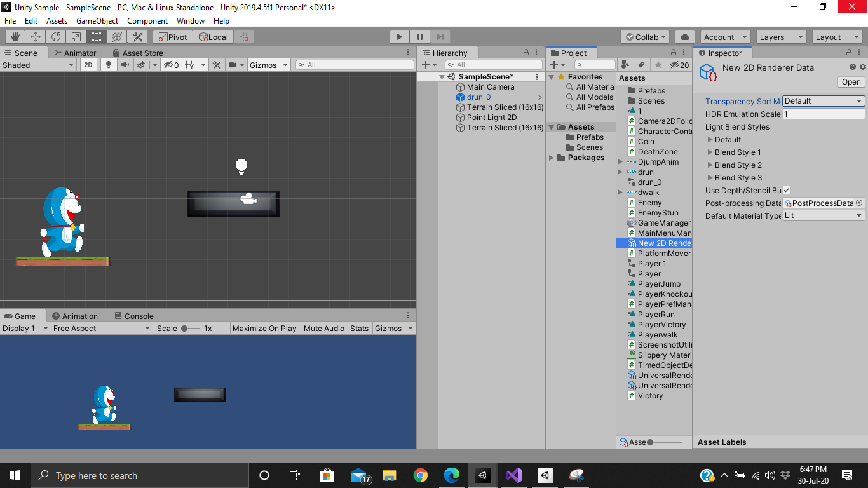Expand the dwalk asset
Screen dimensions: 868x488
(x=620, y=193)
